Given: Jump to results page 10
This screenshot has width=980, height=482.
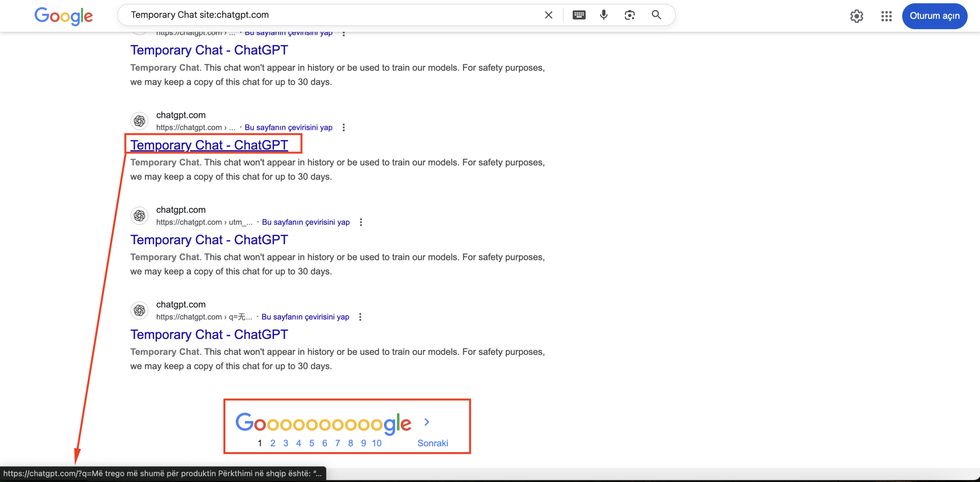Looking at the screenshot, I should [377, 443].
